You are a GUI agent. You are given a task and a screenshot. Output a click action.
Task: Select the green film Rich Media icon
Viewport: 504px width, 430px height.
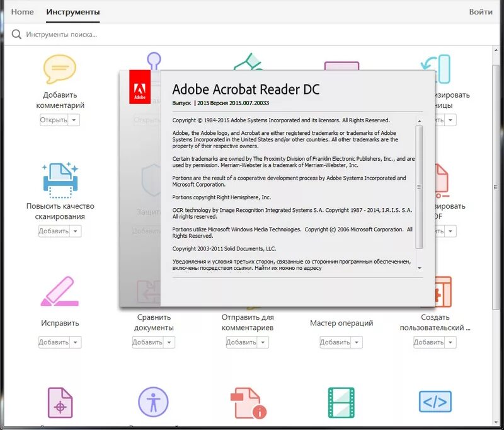tap(341, 403)
